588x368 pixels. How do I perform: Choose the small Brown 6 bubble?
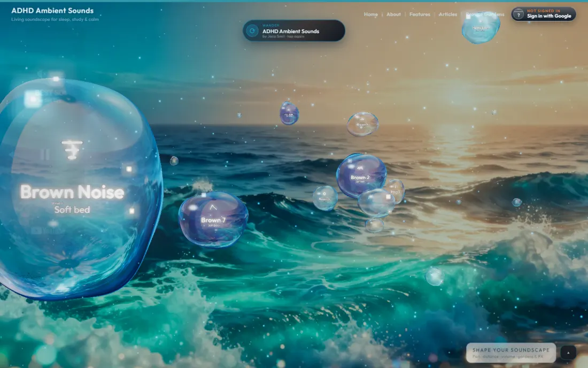pyautogui.click(x=325, y=198)
